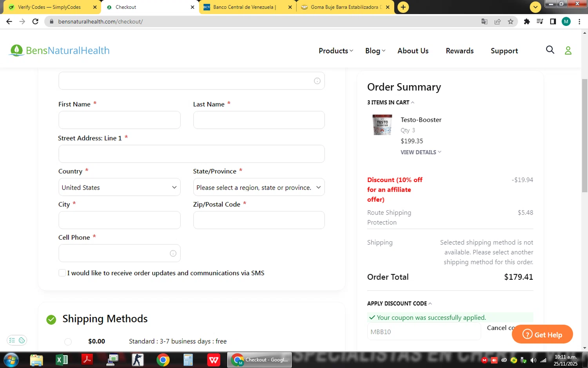Screen dimensions: 588x368
Task: Open the Google Translate icon in the address bar
Action: point(485,22)
